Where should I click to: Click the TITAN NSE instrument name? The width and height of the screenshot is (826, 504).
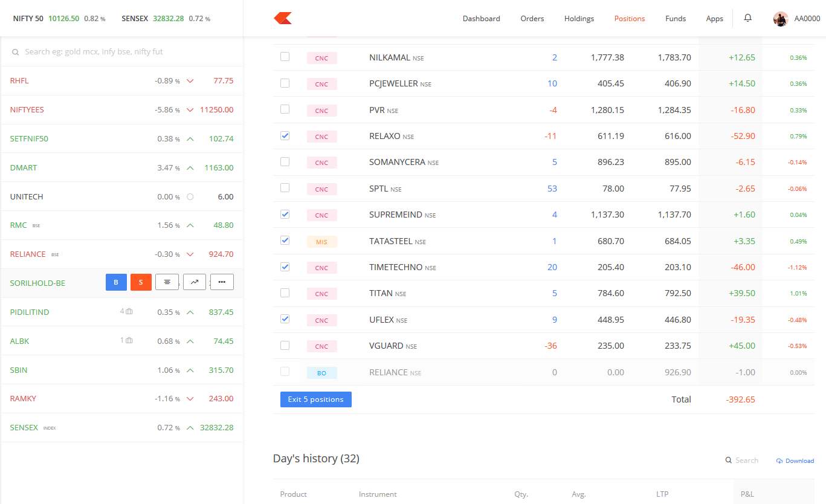387,293
